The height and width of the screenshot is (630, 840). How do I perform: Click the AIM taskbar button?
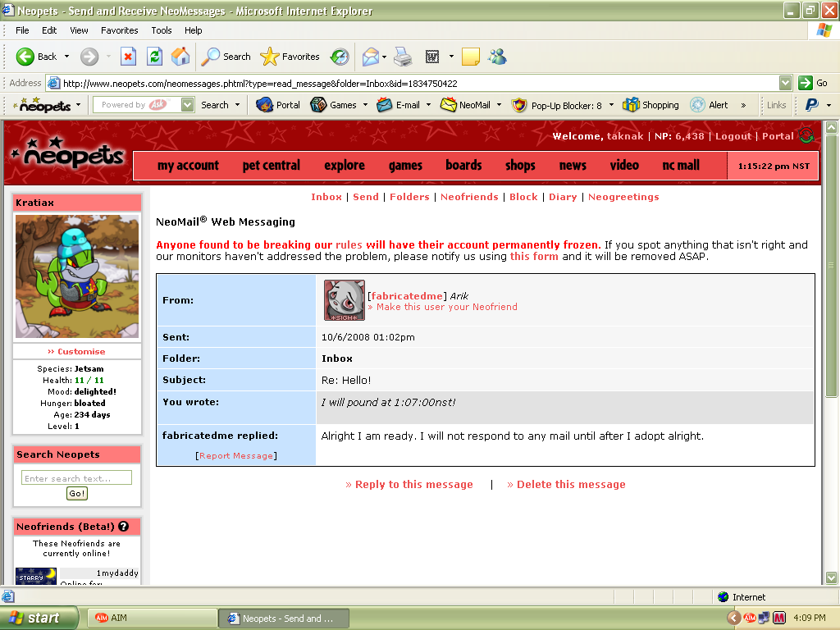click(152, 618)
